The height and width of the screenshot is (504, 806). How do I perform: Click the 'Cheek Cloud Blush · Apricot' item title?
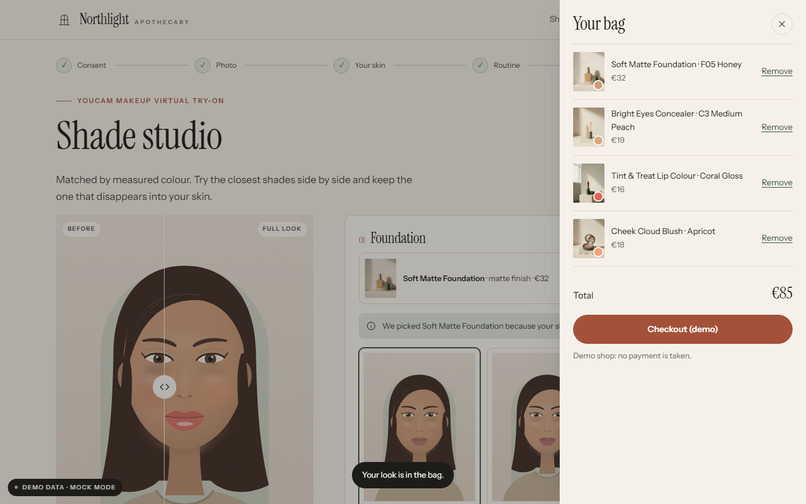pyautogui.click(x=663, y=231)
